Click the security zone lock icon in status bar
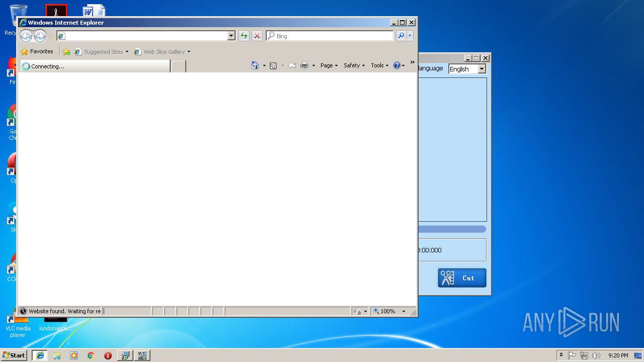 [357, 311]
